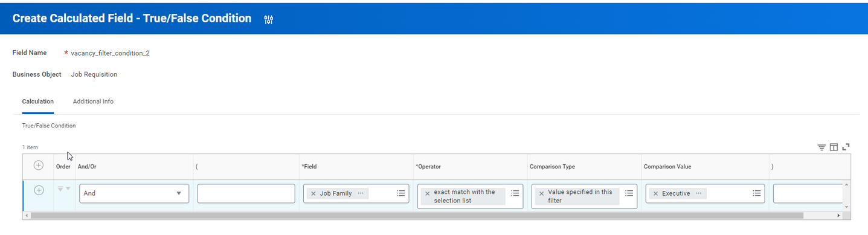Switch to the Calculation tab
Screen dimensions: 868x235
tap(38, 101)
